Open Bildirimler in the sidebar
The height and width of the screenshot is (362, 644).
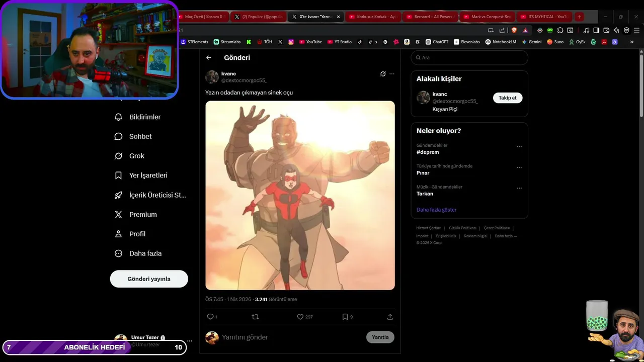coord(138,117)
